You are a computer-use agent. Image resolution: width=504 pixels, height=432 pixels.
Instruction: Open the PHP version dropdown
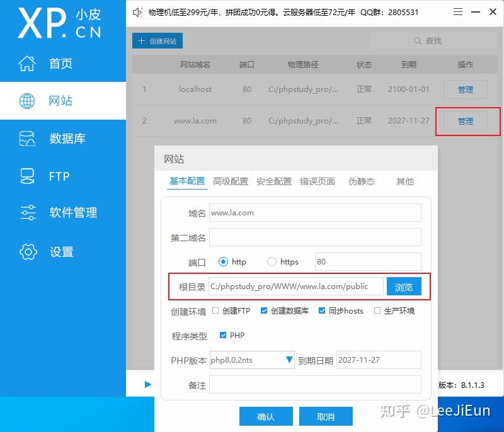(287, 360)
